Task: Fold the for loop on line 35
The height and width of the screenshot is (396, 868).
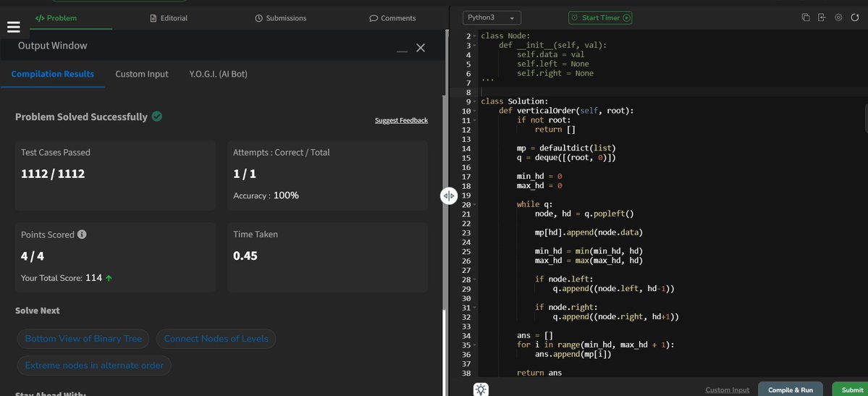Action: [476, 345]
